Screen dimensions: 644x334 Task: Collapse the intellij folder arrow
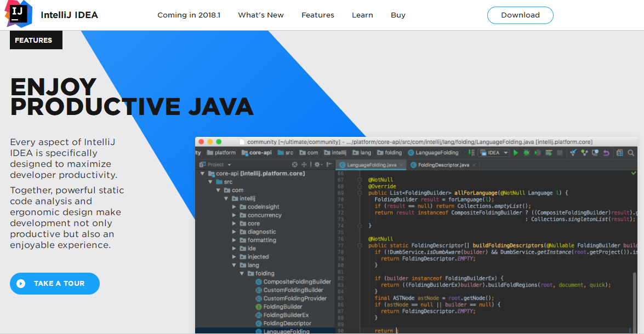coord(226,198)
